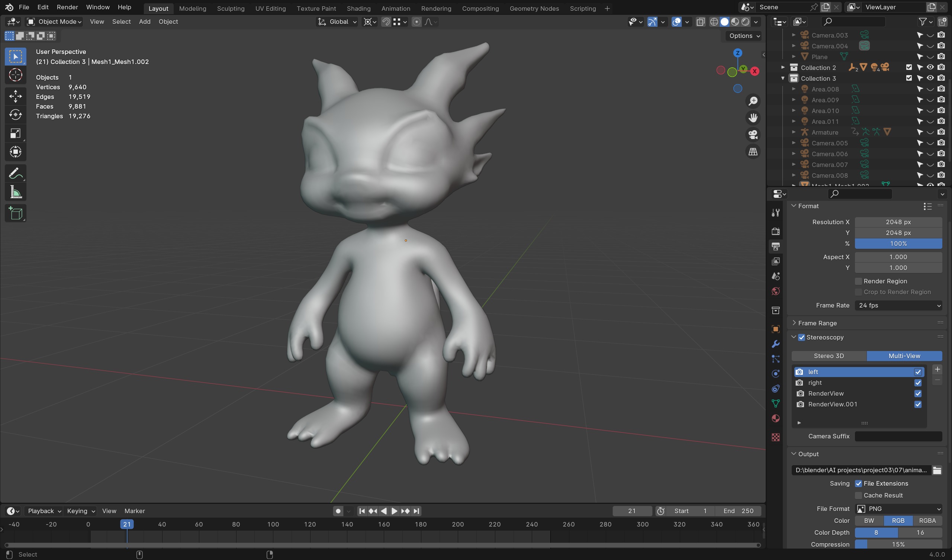Collapse the Output panel

pyautogui.click(x=793, y=454)
